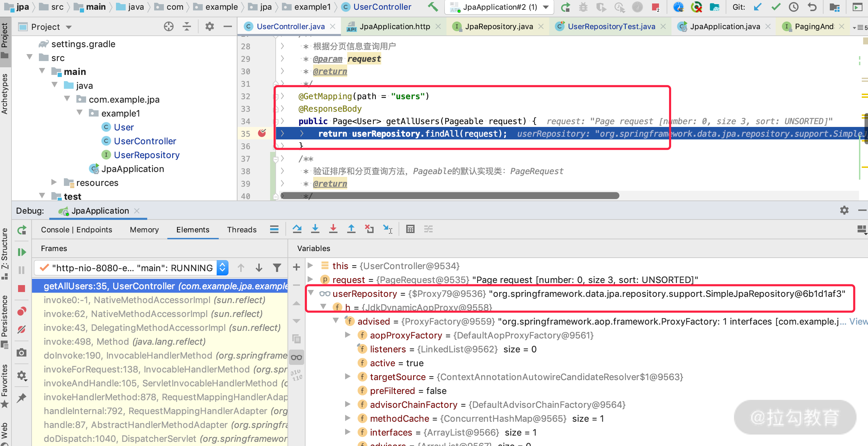Expand the resources folder
This screenshot has height=446, width=868.
click(54, 182)
